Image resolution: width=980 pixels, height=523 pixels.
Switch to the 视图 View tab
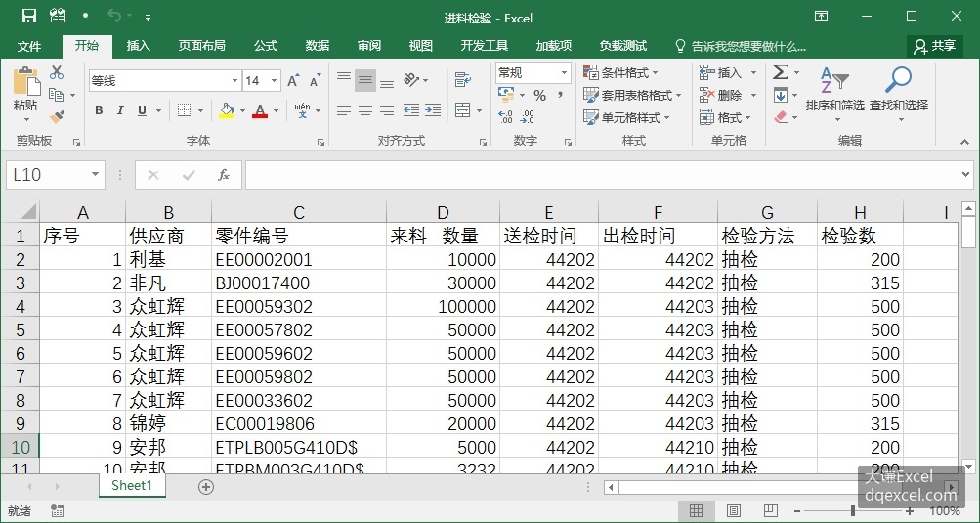point(420,46)
